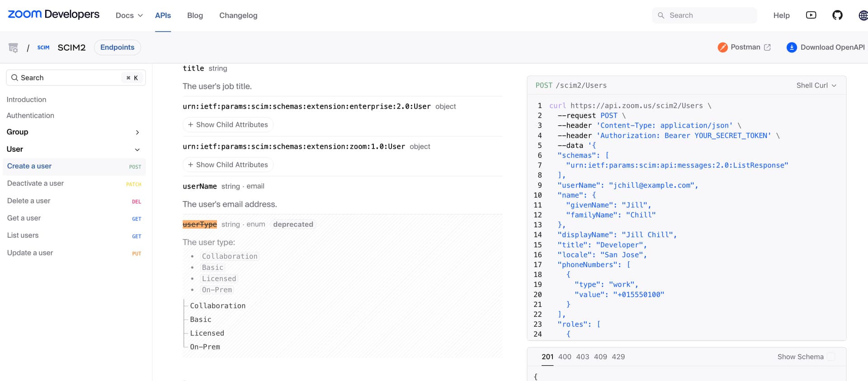The width and height of the screenshot is (868, 381).
Task: Click the Postman icon
Action: pos(722,47)
